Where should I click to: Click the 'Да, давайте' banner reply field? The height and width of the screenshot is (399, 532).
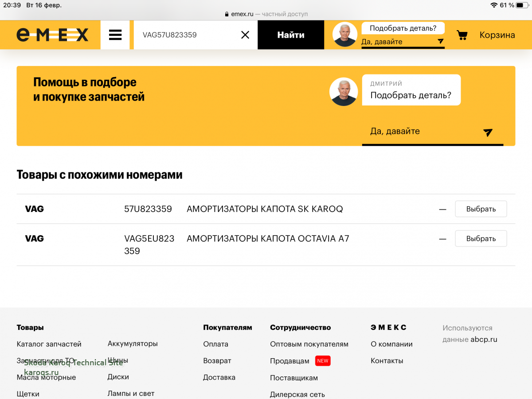(421, 132)
